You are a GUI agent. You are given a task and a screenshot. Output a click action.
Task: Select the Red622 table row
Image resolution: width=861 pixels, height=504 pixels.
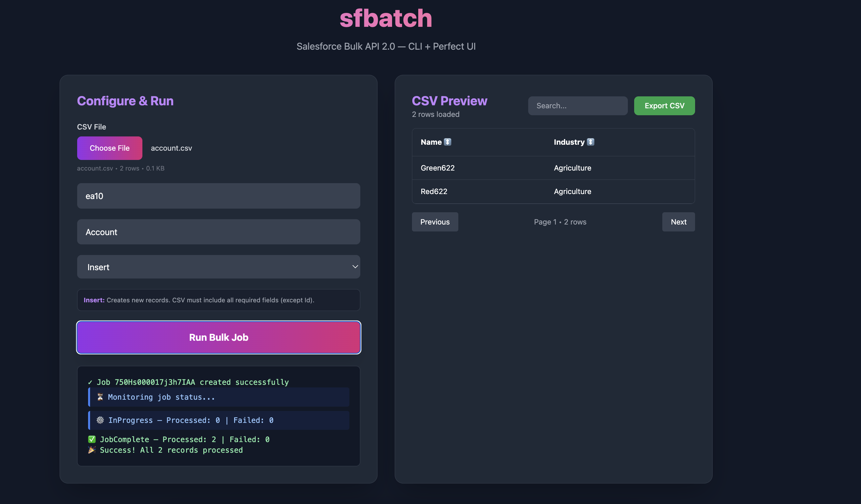point(553,191)
